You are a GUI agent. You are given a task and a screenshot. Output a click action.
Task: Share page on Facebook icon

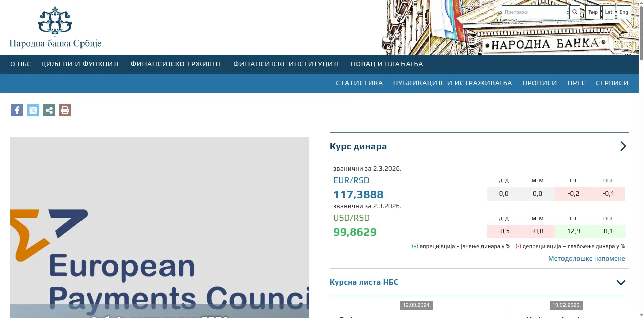17,110
